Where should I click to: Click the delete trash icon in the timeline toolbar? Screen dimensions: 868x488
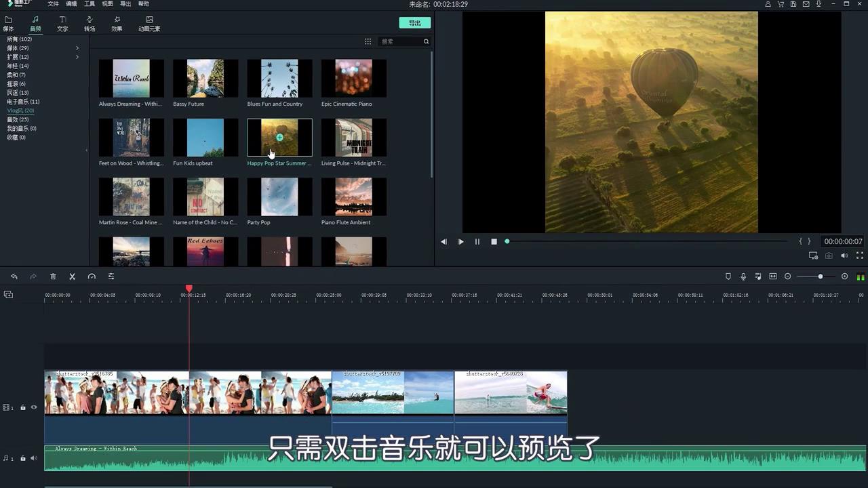coord(53,276)
